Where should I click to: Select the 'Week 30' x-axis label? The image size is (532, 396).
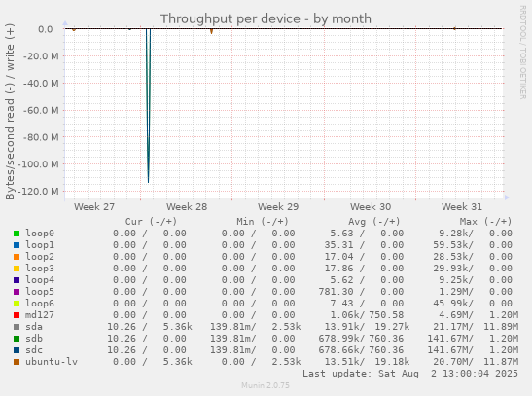[371, 207]
